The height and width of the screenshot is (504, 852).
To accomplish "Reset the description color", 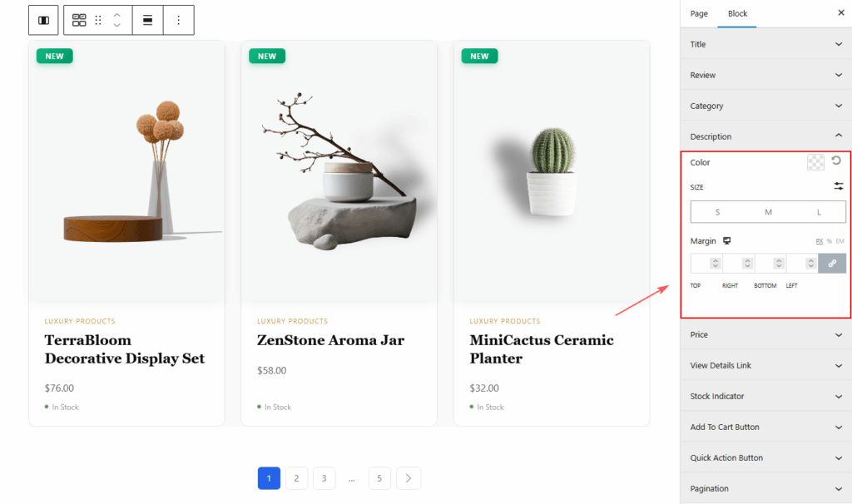I will tap(836, 161).
